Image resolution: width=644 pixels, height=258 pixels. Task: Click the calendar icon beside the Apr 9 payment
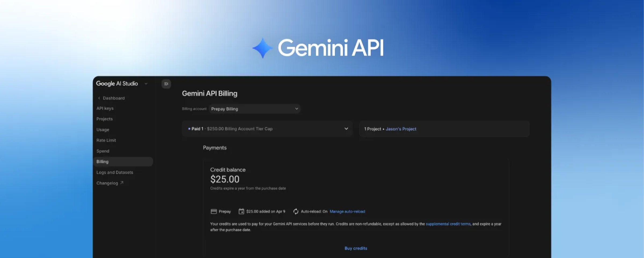click(x=241, y=211)
